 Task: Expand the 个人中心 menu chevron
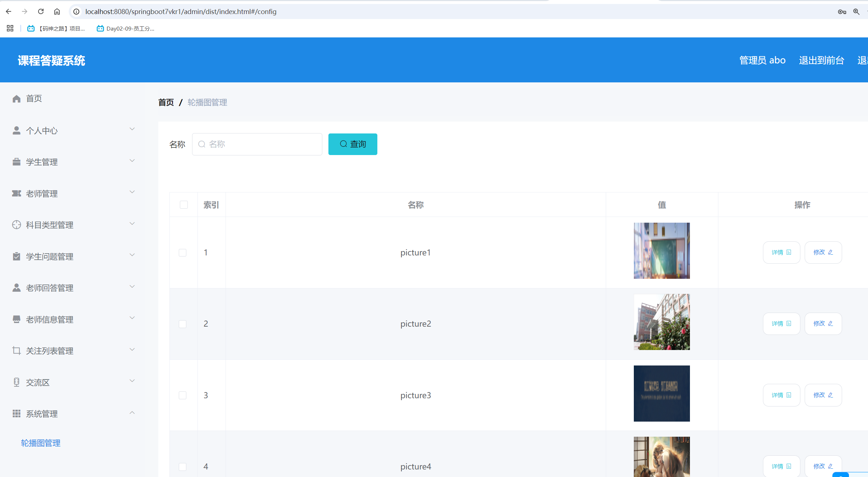click(x=132, y=129)
